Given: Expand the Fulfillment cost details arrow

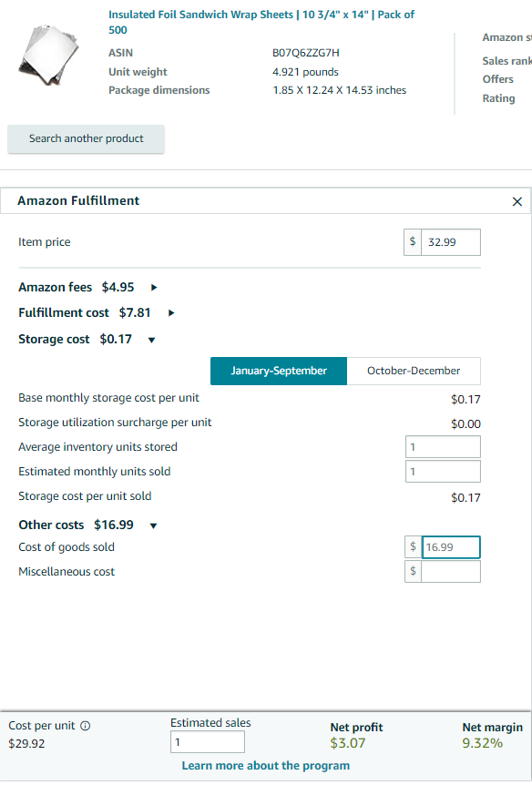Looking at the screenshot, I should (171, 313).
